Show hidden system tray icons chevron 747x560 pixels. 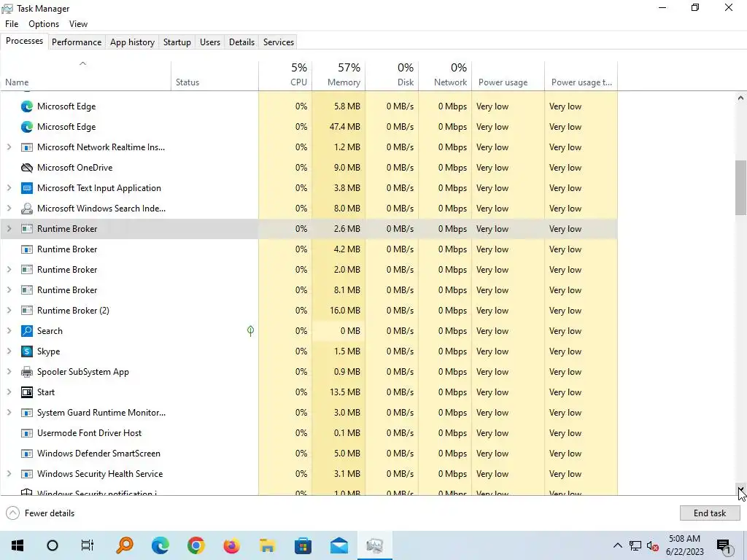click(617, 545)
